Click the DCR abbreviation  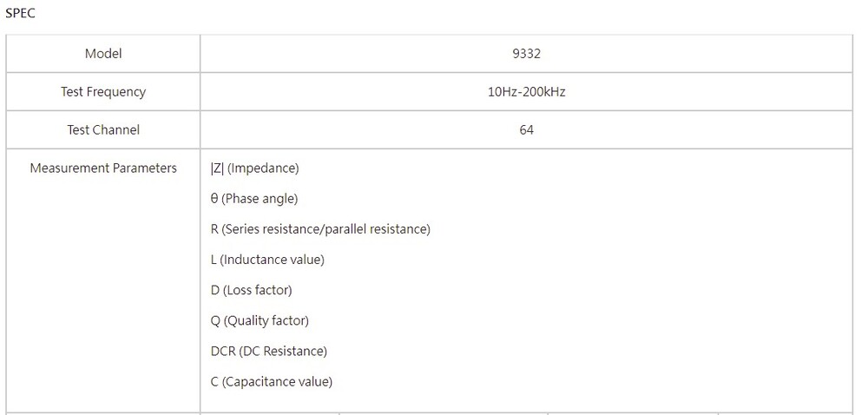click(x=223, y=351)
